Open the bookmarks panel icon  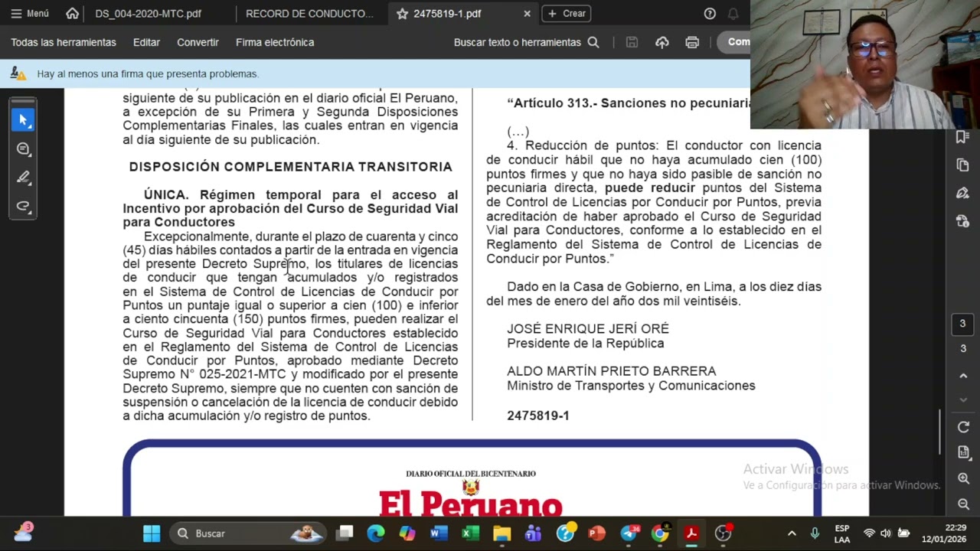point(963,137)
